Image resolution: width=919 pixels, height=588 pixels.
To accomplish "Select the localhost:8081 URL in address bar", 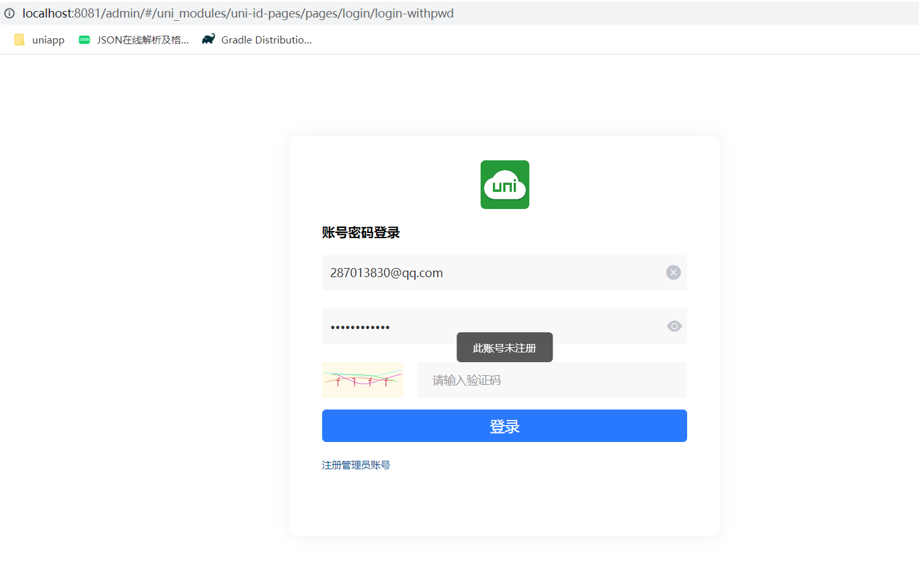I will 238,14.
